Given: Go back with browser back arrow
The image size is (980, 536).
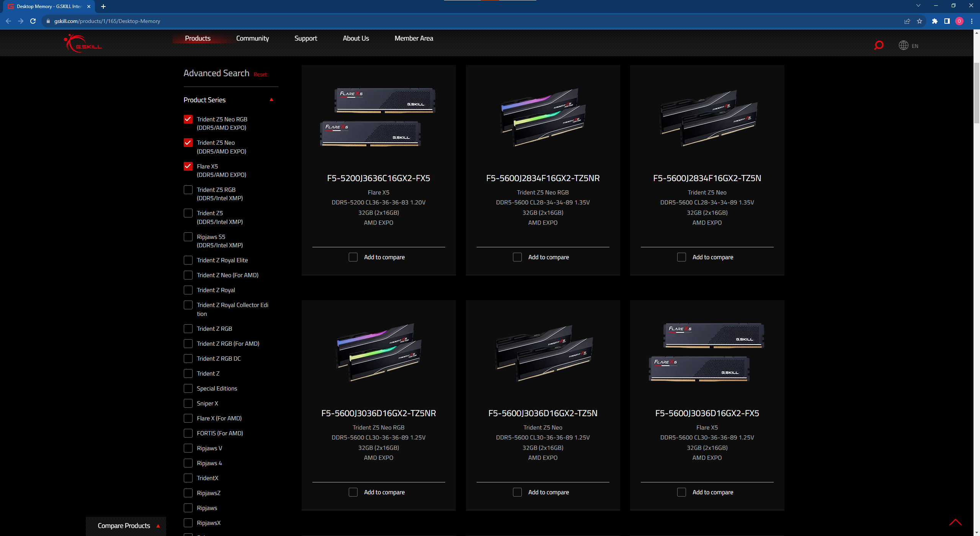Looking at the screenshot, I should point(8,21).
